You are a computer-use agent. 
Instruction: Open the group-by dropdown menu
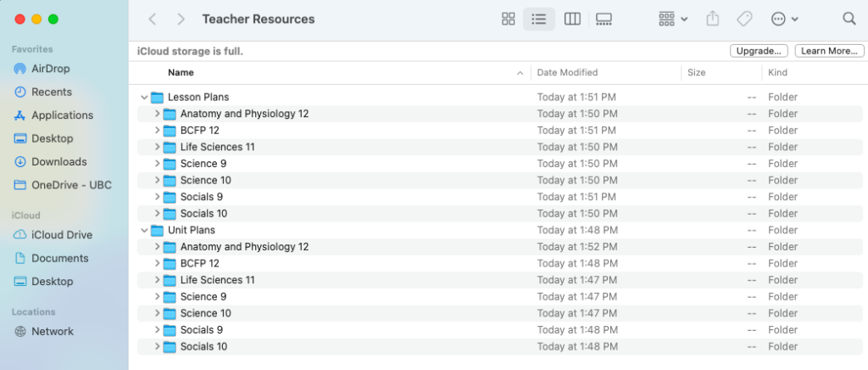pos(672,19)
